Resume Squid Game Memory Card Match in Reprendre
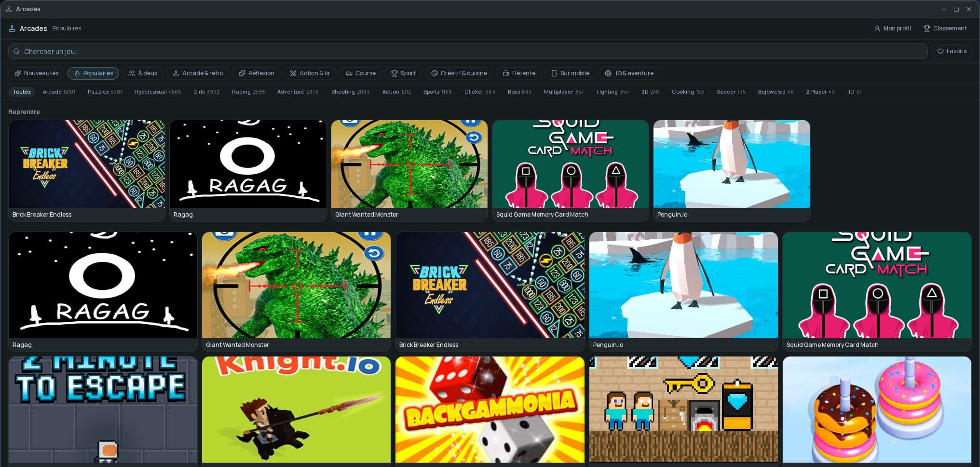 click(x=571, y=171)
